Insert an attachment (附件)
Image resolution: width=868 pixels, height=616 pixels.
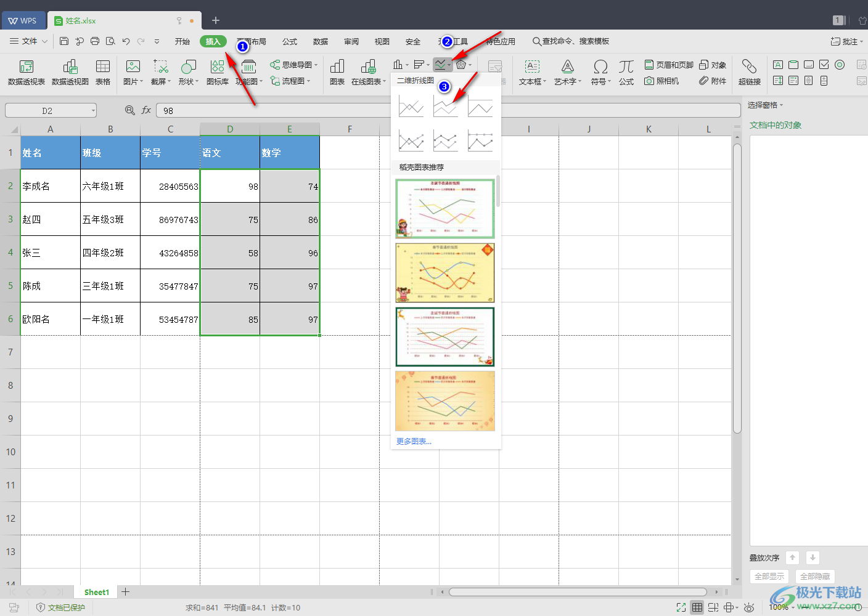point(713,81)
